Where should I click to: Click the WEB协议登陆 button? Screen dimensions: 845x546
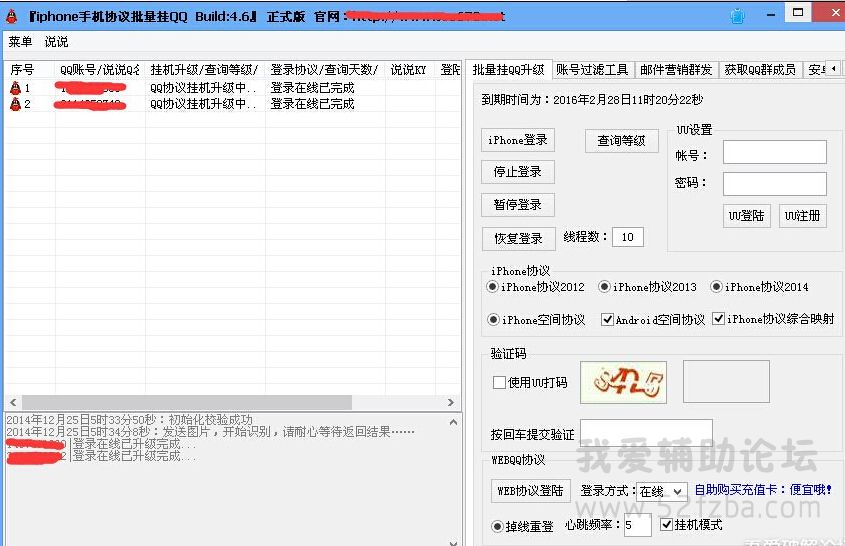tap(530, 491)
